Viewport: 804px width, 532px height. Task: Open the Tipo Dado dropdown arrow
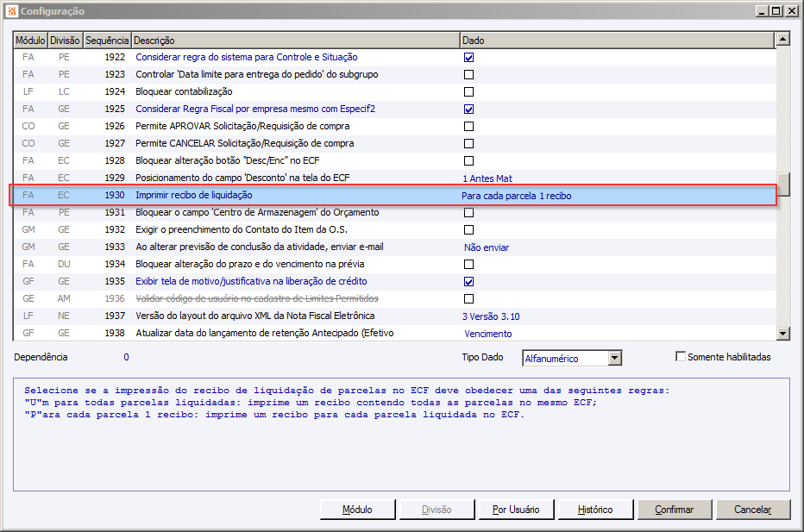click(x=615, y=358)
